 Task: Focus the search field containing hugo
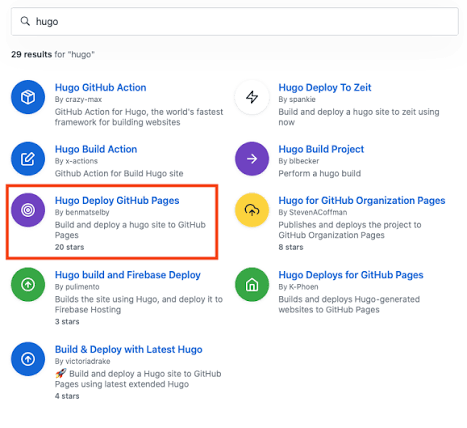pyautogui.click(x=235, y=22)
